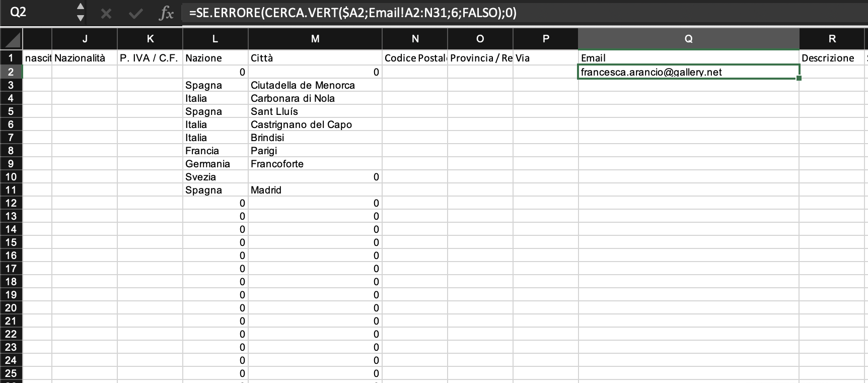
Task: Click the francesca.arancio@gallery.net cell
Action: [688, 72]
